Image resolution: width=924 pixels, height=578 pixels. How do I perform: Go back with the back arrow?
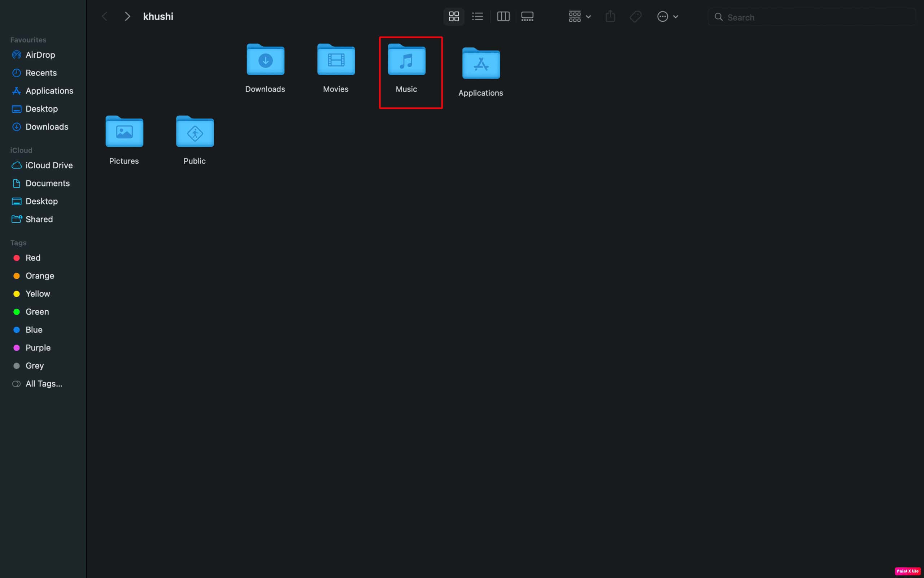104,17
